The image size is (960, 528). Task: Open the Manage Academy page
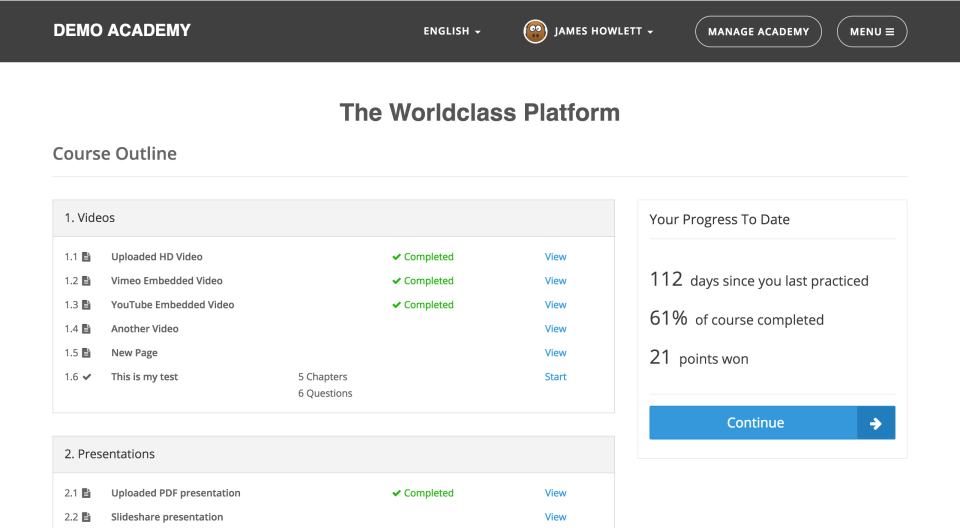click(758, 31)
